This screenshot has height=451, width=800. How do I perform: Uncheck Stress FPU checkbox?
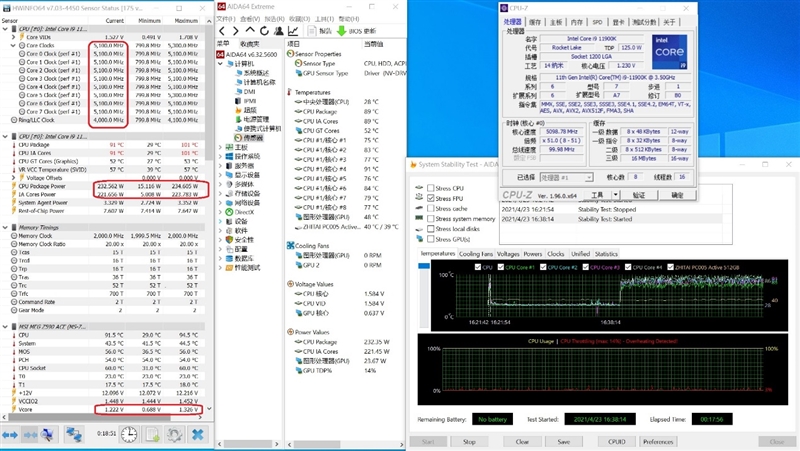click(431, 198)
